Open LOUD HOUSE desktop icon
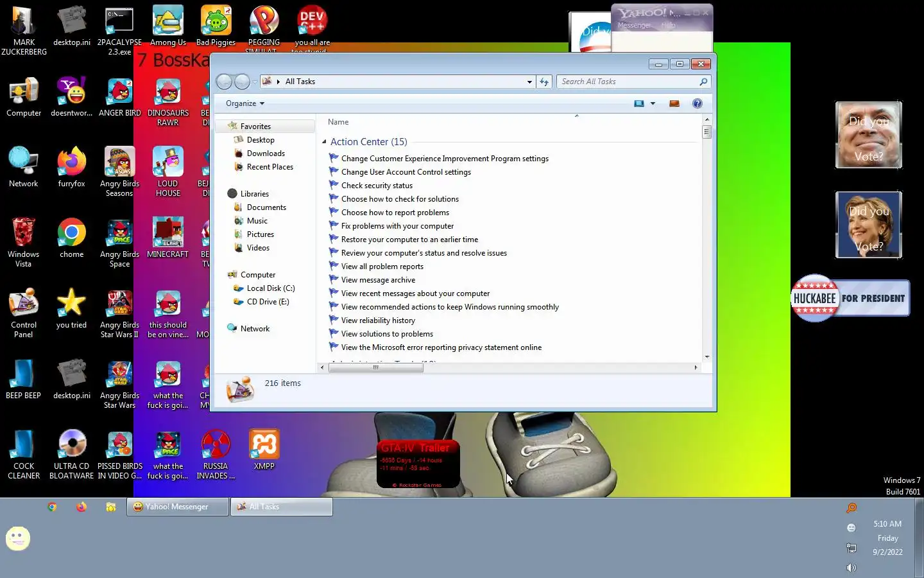Image resolution: width=924 pixels, height=578 pixels. (x=168, y=172)
